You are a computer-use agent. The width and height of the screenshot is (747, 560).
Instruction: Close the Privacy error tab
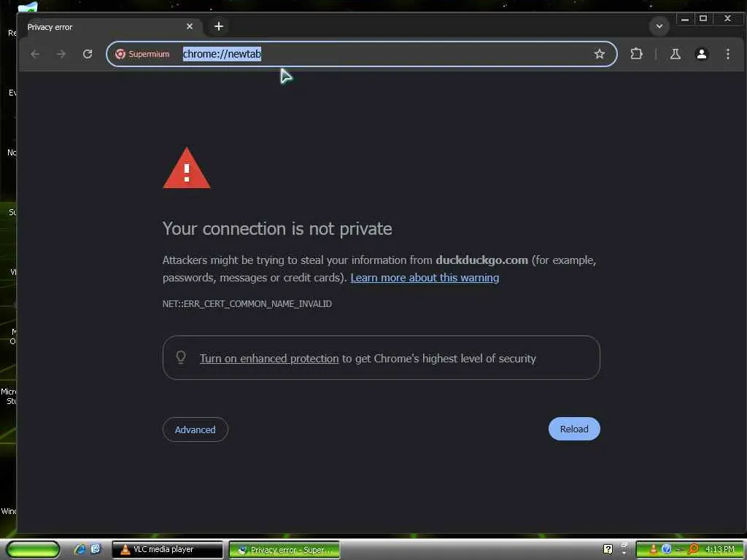coord(190,26)
